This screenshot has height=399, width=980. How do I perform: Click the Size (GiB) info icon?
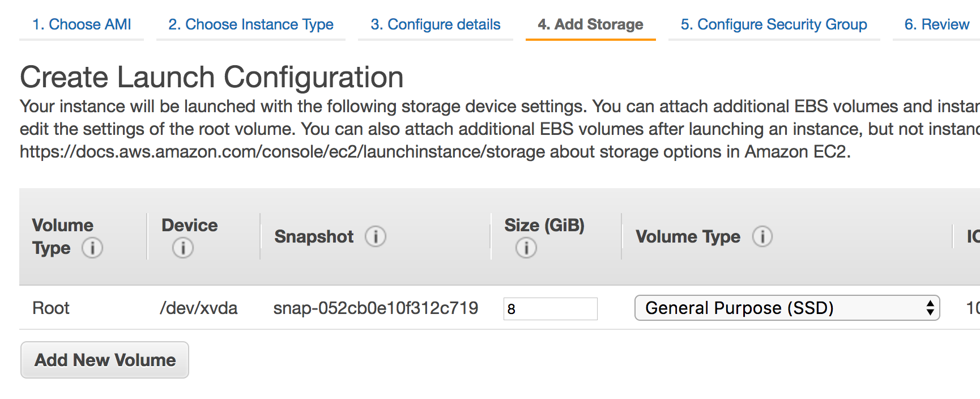(526, 248)
